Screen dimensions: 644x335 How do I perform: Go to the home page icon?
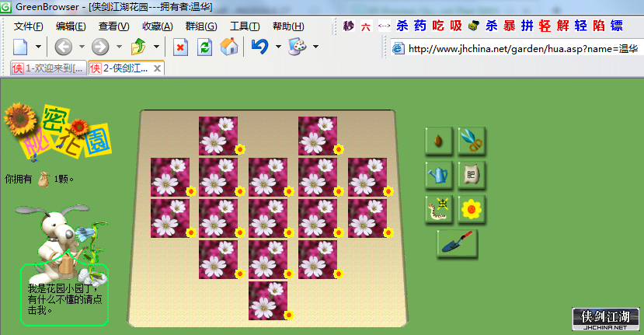[228, 47]
